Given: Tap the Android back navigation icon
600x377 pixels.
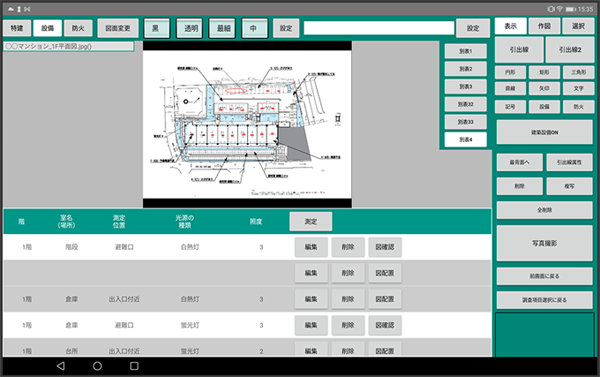Looking at the screenshot, I should pyautogui.click(x=60, y=366).
